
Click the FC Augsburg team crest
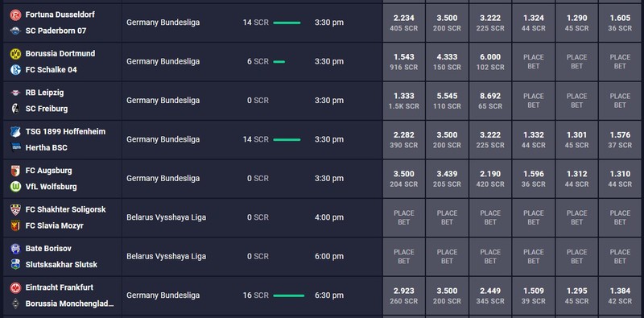pos(15,171)
